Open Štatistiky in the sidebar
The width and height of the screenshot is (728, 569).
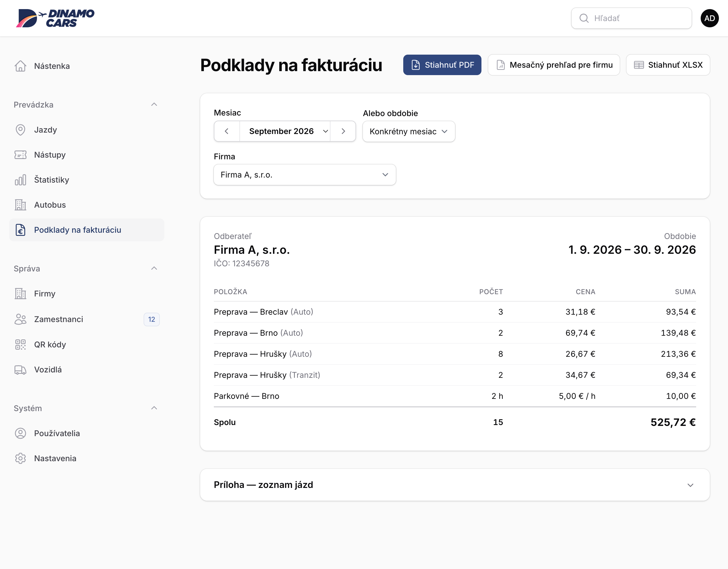[87, 180]
